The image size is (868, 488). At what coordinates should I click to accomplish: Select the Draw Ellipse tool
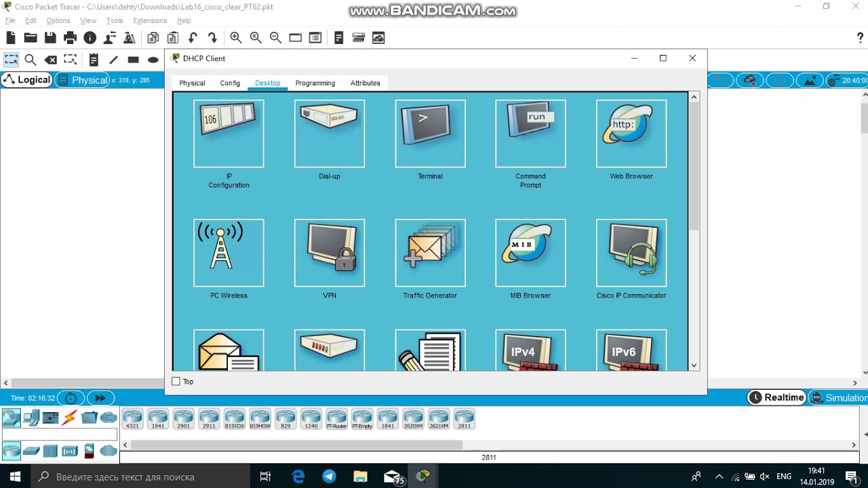tap(153, 60)
